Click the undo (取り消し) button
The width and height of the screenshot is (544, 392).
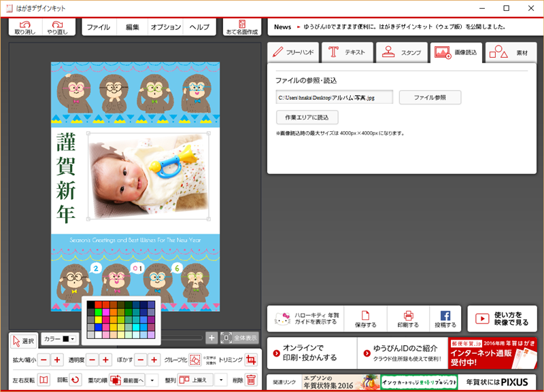(x=25, y=28)
